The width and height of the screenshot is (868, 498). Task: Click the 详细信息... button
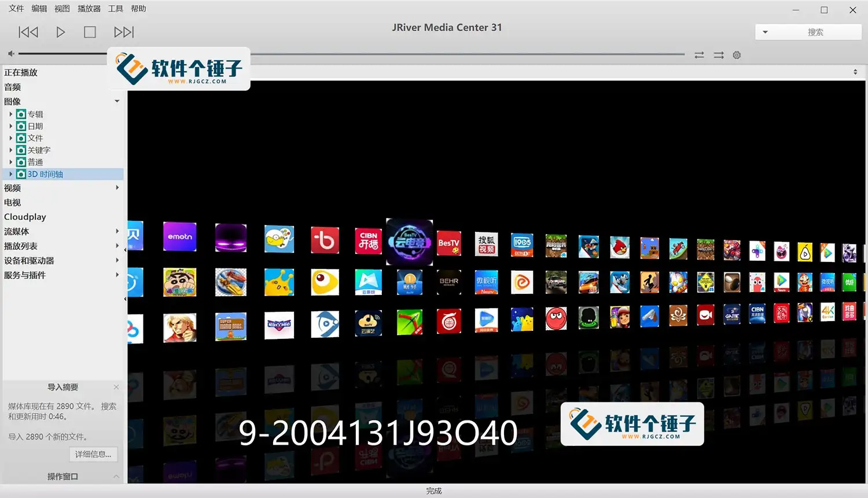(x=93, y=454)
